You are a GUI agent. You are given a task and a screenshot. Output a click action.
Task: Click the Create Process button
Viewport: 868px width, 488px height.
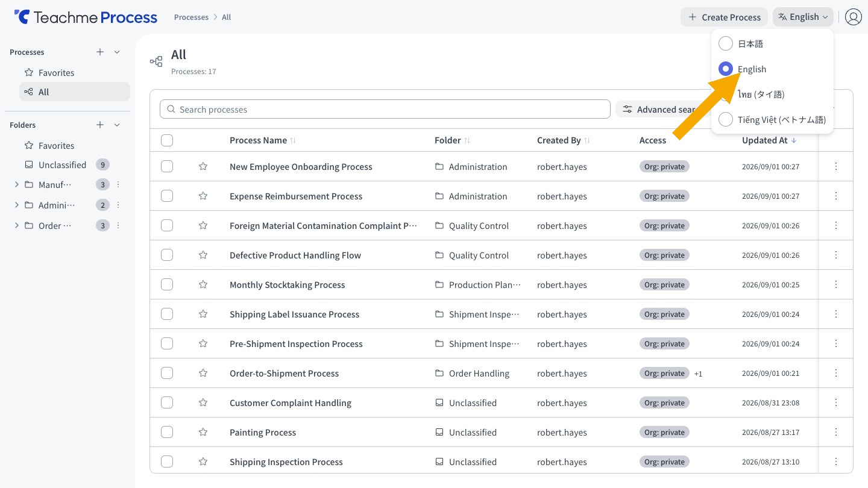[x=724, y=17]
